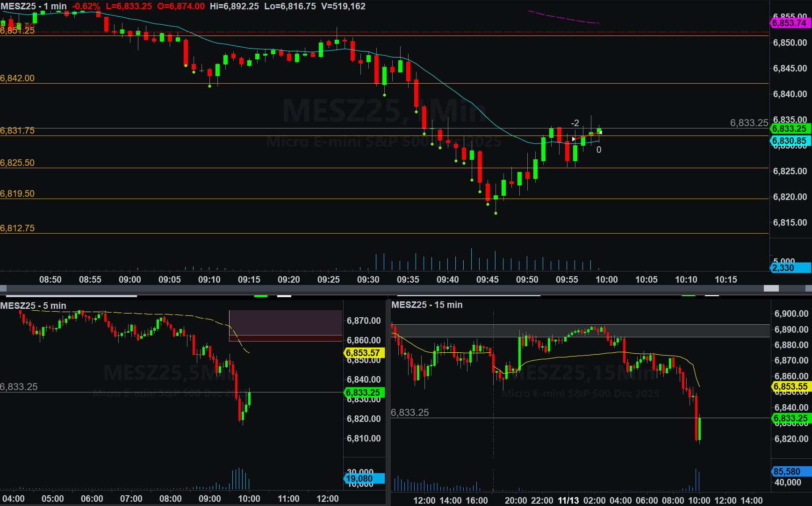Select the 6,812.75 horizontal level label

[x=17, y=228]
